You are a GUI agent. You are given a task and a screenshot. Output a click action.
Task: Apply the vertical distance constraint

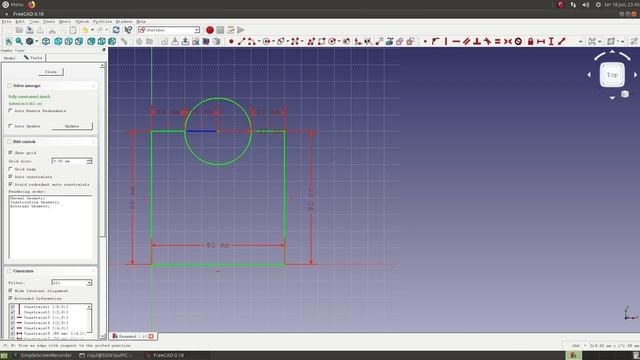tap(551, 41)
